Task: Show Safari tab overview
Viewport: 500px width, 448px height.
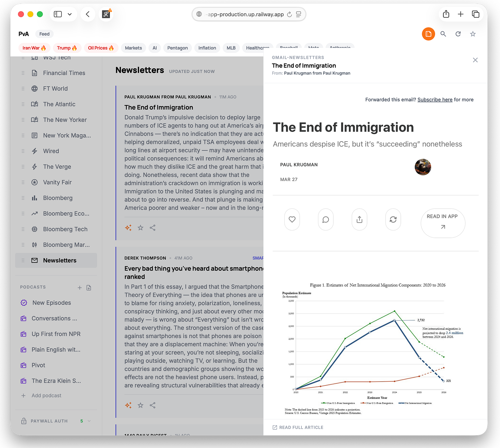Action: click(x=476, y=14)
